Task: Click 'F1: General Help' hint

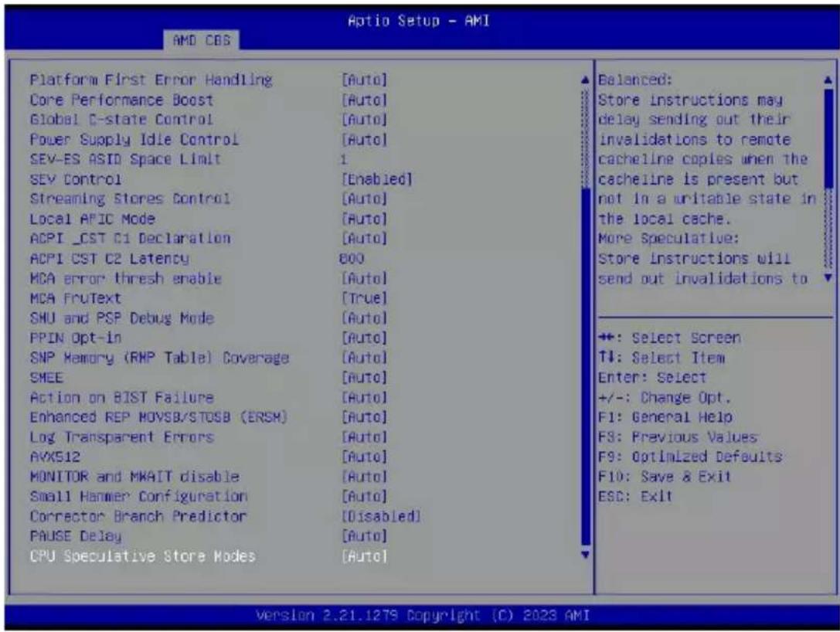Action: [665, 417]
